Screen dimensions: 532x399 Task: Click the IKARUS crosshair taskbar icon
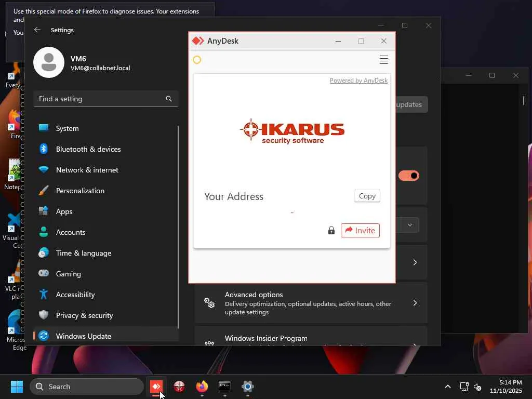click(x=179, y=387)
